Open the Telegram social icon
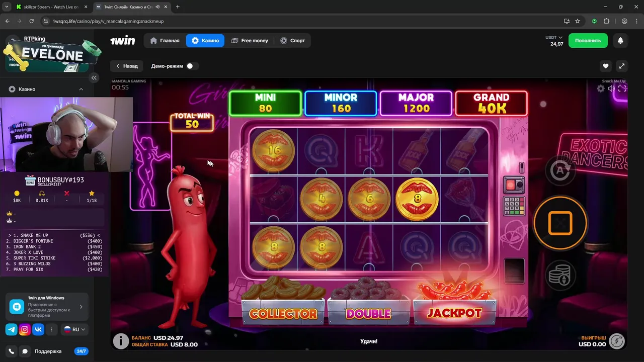 pos(12,329)
